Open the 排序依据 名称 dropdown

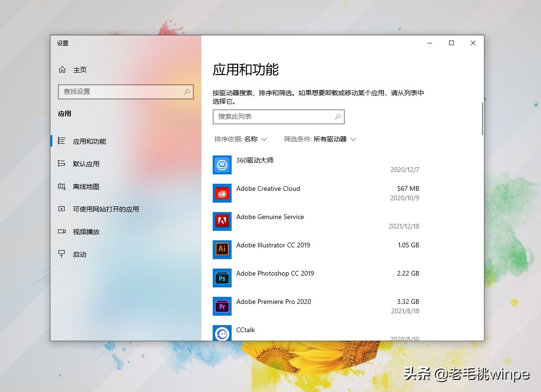point(241,139)
